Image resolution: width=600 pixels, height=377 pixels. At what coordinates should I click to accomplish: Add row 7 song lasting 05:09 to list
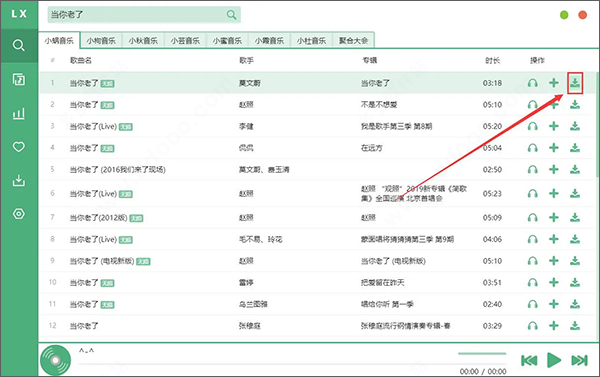[x=554, y=217]
